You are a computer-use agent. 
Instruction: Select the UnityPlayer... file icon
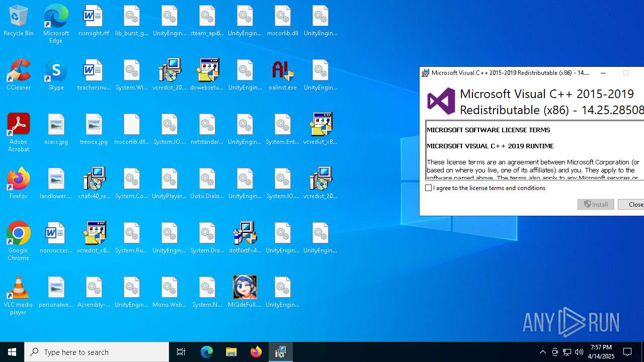[169, 184]
